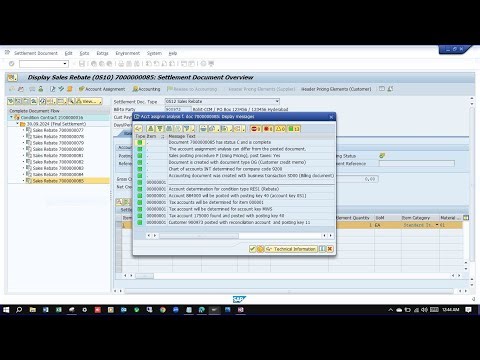This screenshot has width=480, height=360.
Task: Click the Reference input field on right
Action: pos(417,163)
